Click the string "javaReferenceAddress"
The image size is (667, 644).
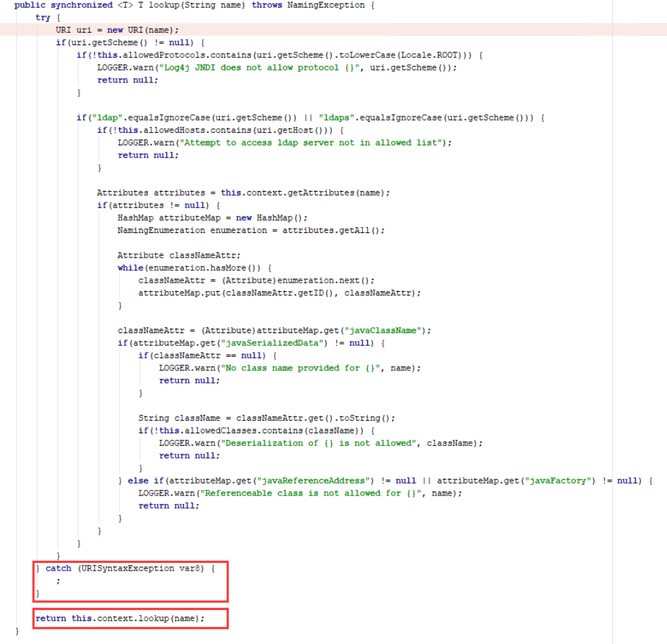[315, 480]
